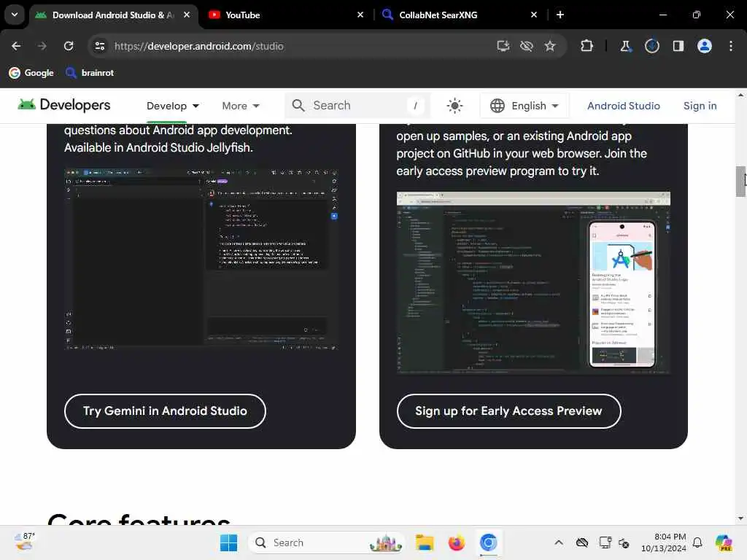Close the Download Android Studio tab
Screen dimensions: 747x560
(187, 15)
